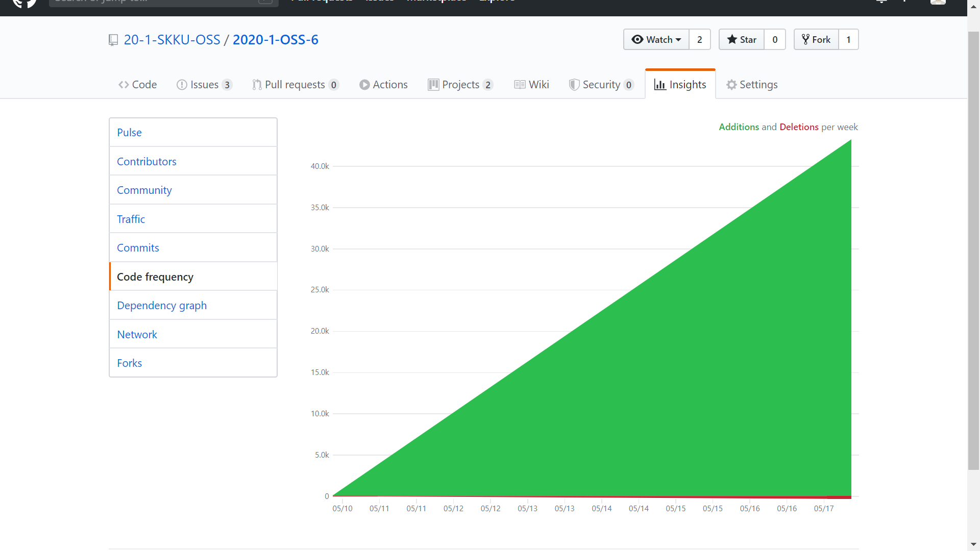Screen dimensions: 980x551
Task: Open Forks in Insights sidebar
Action: click(x=193, y=363)
